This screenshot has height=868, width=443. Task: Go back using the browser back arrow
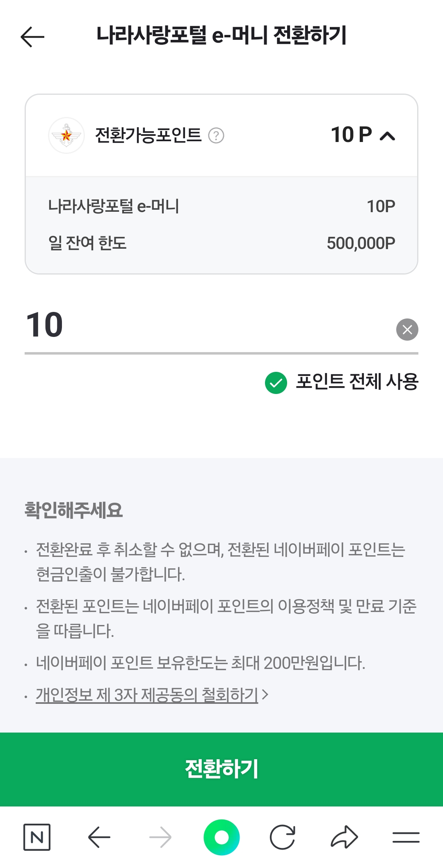point(99,837)
